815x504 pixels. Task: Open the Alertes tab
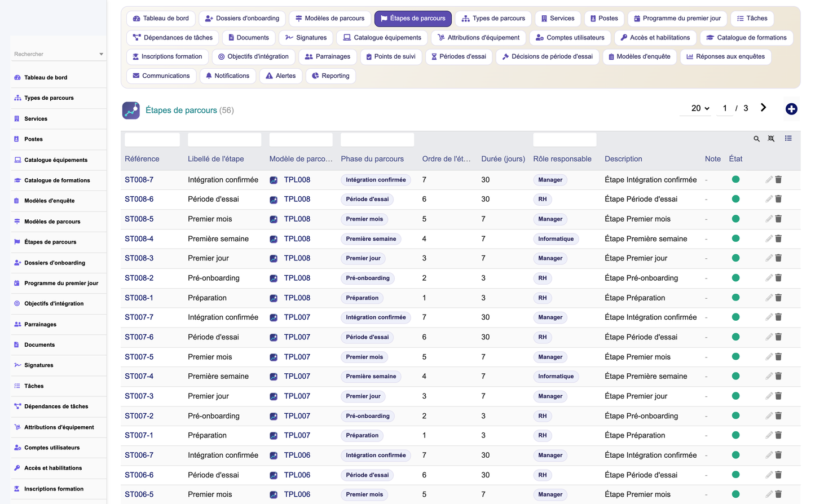point(280,76)
